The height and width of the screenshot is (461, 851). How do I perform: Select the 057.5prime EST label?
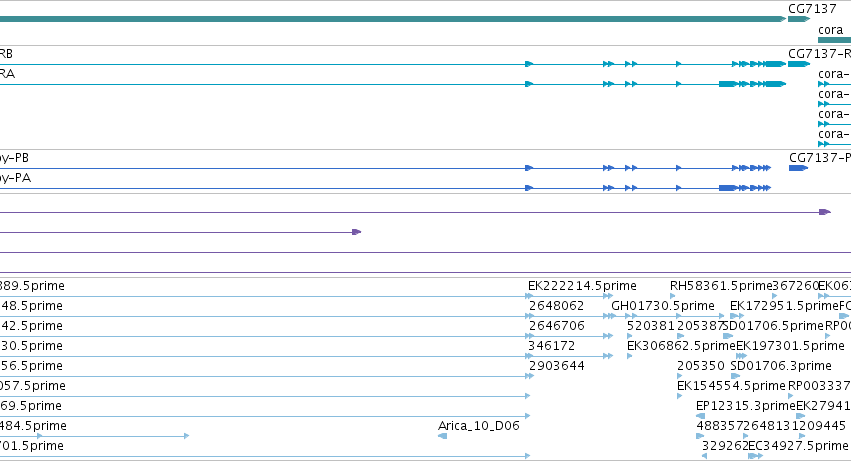[33, 386]
